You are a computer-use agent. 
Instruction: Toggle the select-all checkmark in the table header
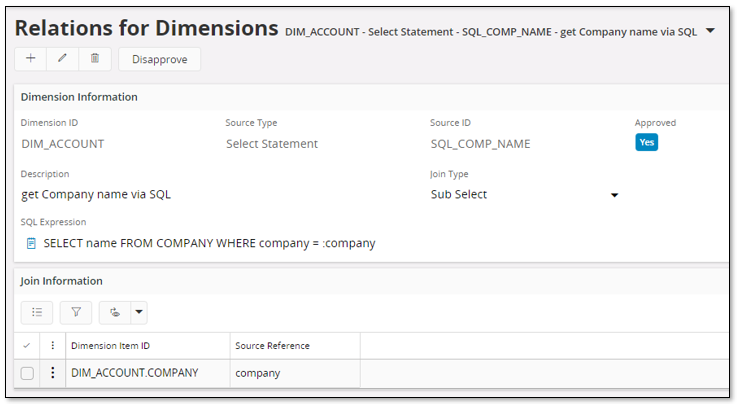click(x=27, y=346)
